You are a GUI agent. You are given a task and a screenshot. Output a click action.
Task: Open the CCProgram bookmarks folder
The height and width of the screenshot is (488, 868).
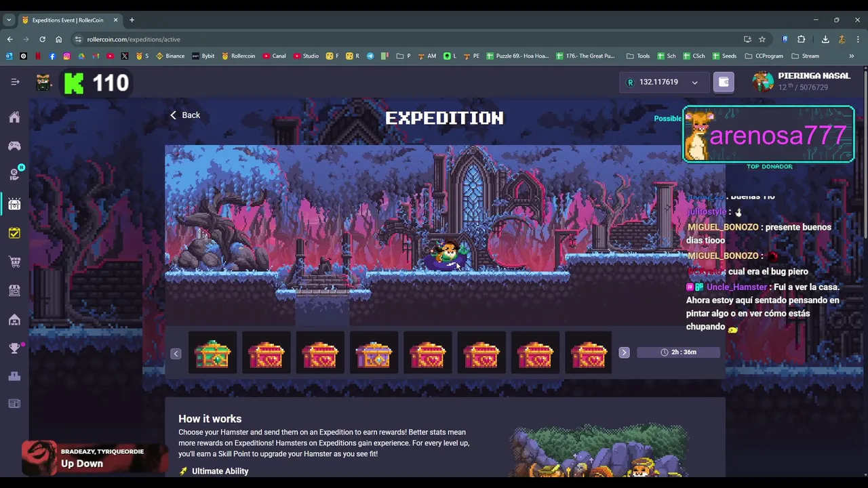pos(764,56)
